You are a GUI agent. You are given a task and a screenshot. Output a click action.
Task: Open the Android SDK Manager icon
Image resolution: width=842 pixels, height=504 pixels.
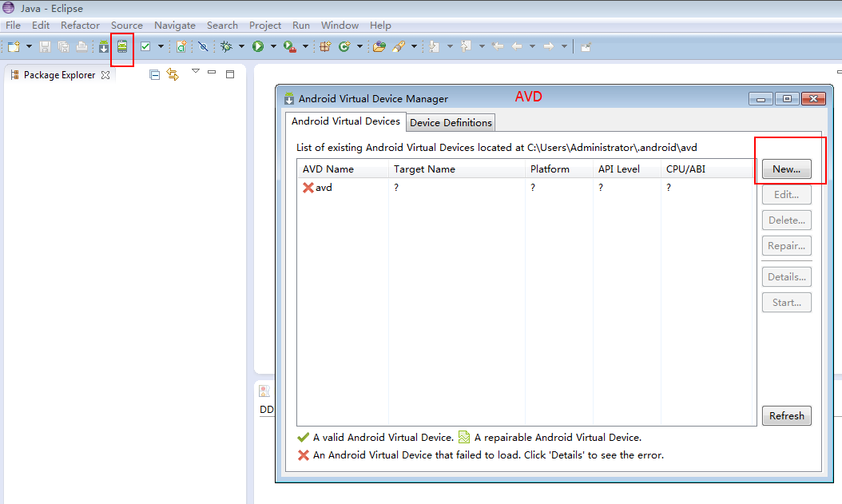coord(104,46)
